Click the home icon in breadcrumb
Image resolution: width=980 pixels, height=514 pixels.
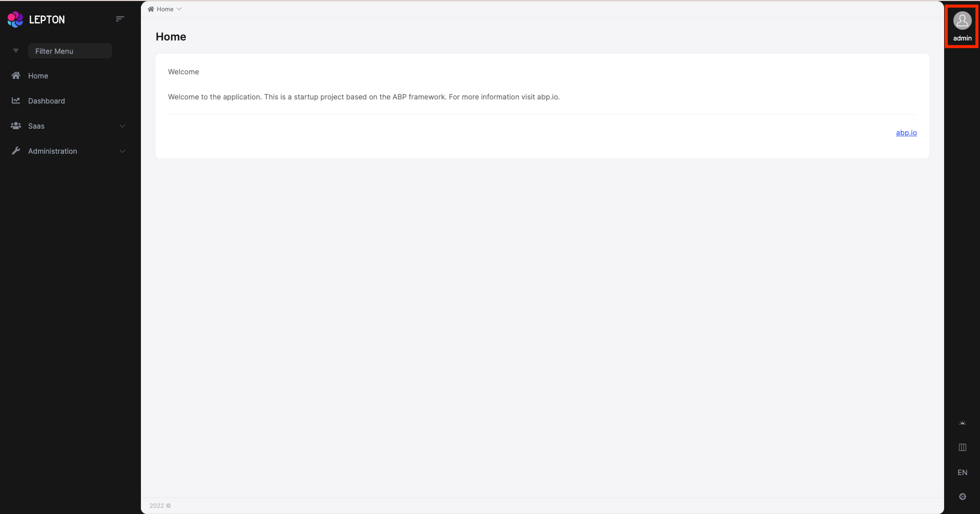[151, 9]
